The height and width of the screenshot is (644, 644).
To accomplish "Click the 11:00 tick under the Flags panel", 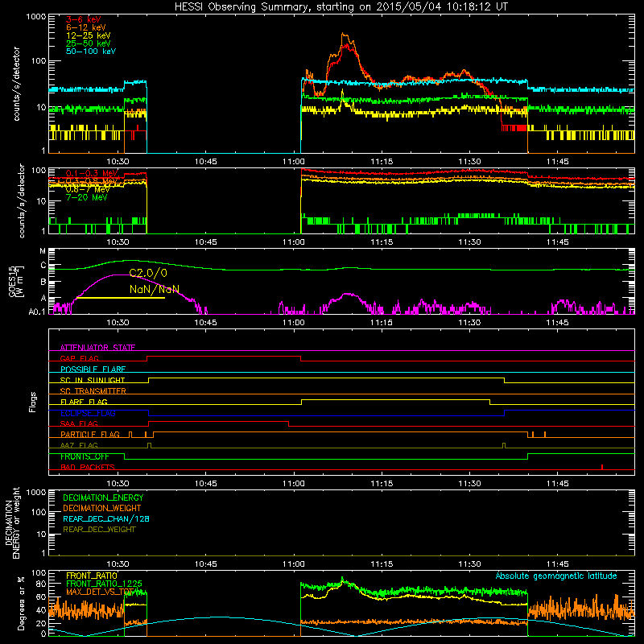I will 294,484.
